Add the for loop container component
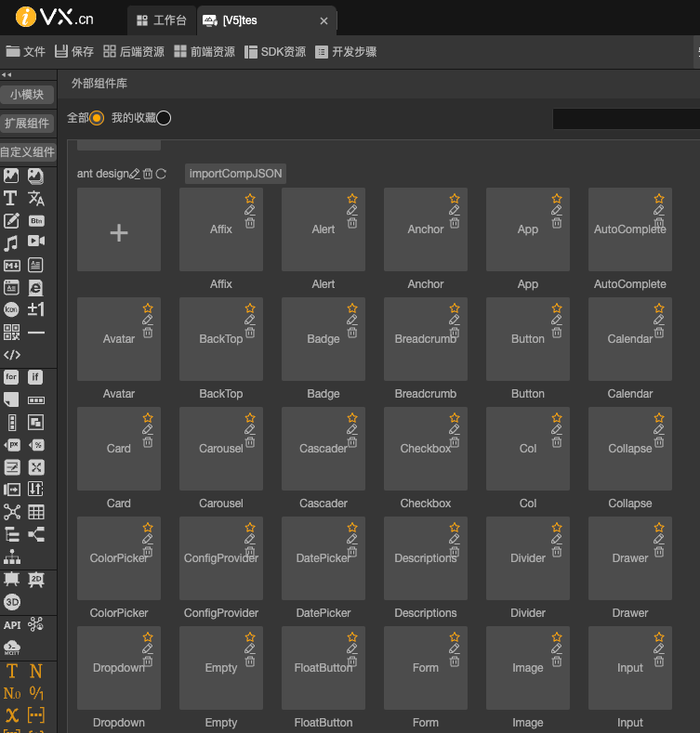This screenshot has height=733, width=700. click(11, 377)
